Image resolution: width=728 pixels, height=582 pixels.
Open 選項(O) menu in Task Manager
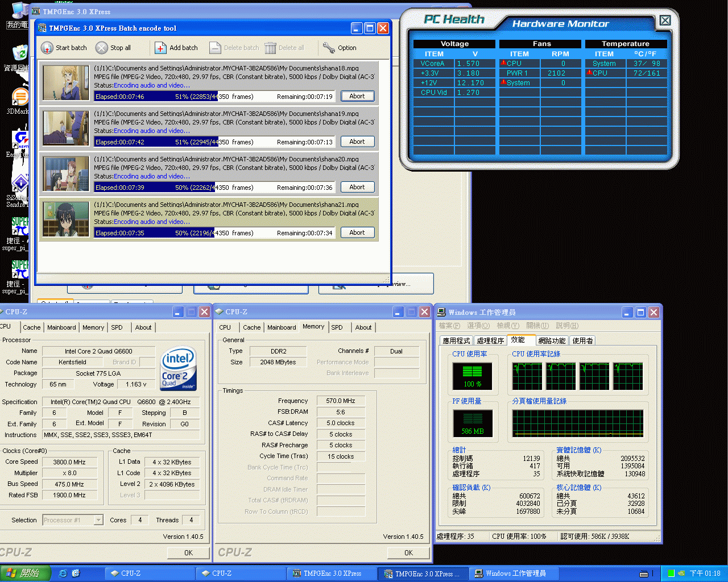pyautogui.click(x=478, y=326)
